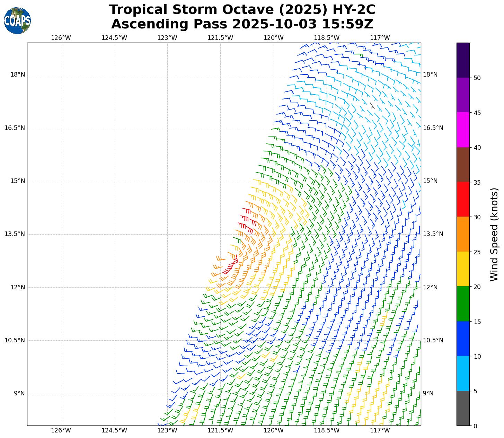Click the 50 tick label on colorbar
Image resolution: width=504 pixels, height=438 pixels.
(477, 78)
